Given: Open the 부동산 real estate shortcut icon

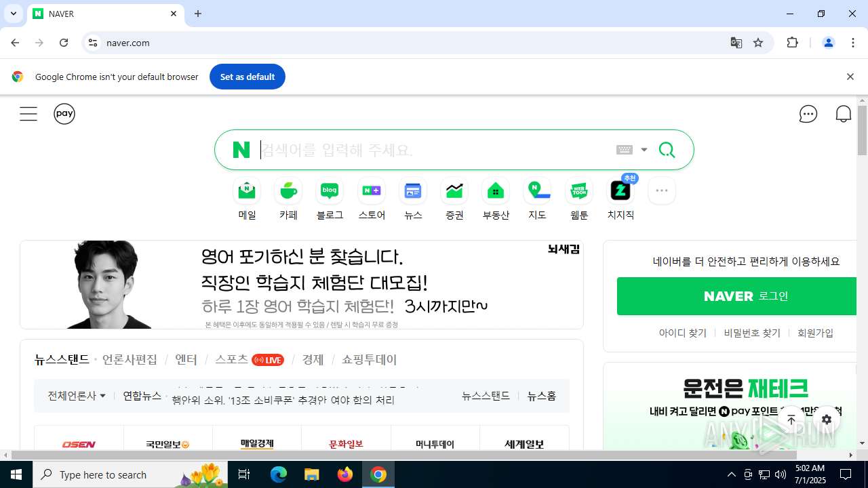Looking at the screenshot, I should pos(496,191).
